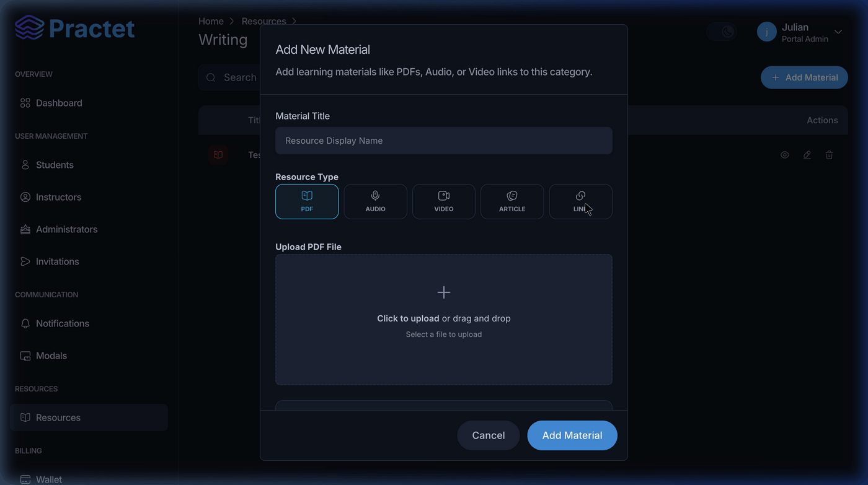This screenshot has width=868, height=485.
Task: Choose the Link resource type
Action: pyautogui.click(x=580, y=201)
